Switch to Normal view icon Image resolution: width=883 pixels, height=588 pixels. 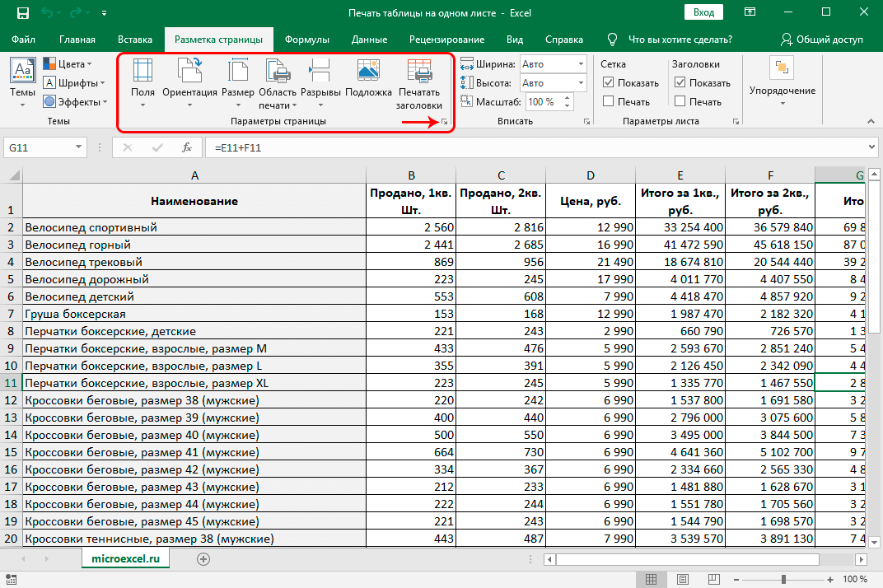point(651,579)
